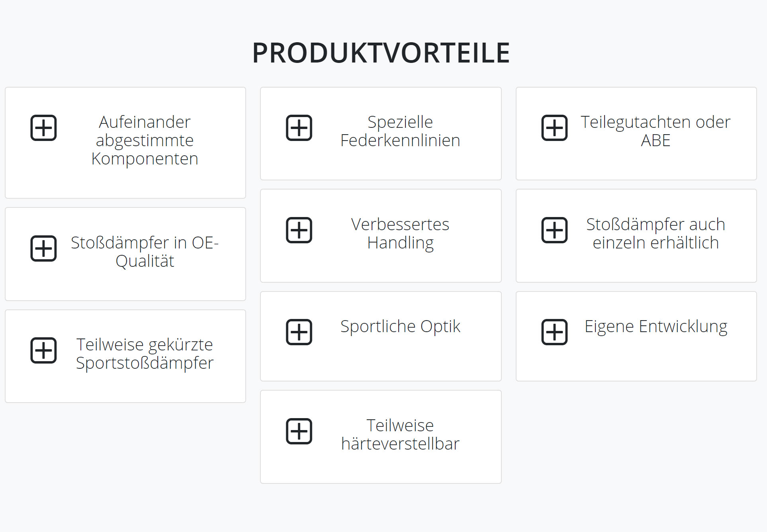The image size is (767, 532).
Task: Select the Stoßdämpfer in OE-Qualität label
Action: [145, 252]
